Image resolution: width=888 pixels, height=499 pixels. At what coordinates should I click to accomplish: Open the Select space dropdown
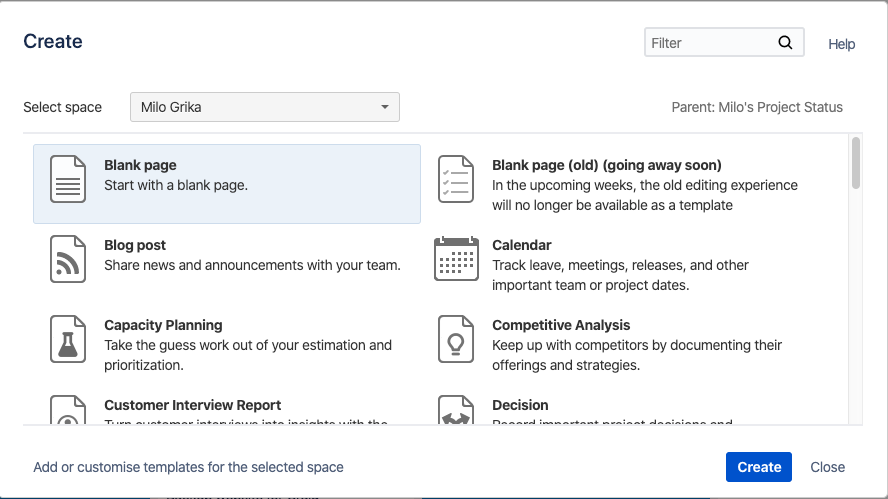click(x=264, y=107)
